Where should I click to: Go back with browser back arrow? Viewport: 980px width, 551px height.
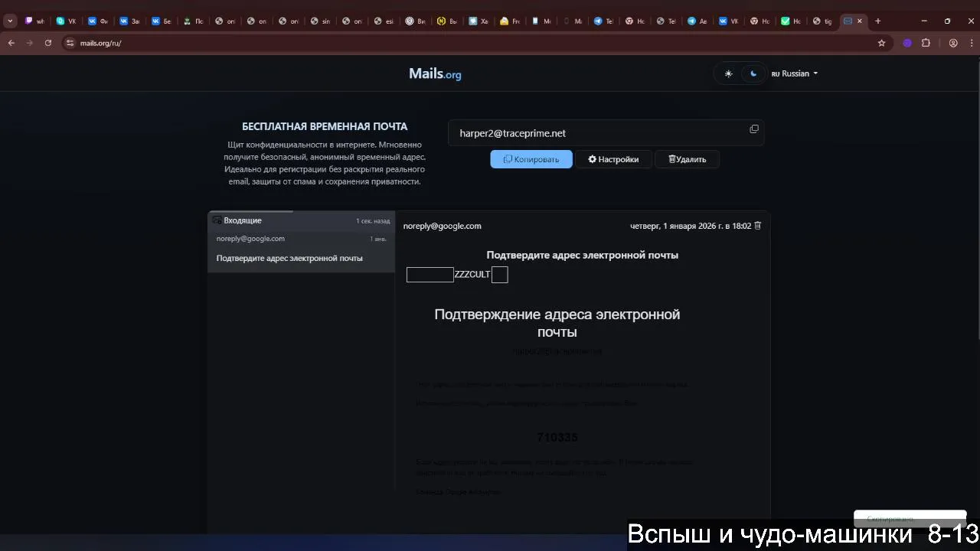[11, 43]
